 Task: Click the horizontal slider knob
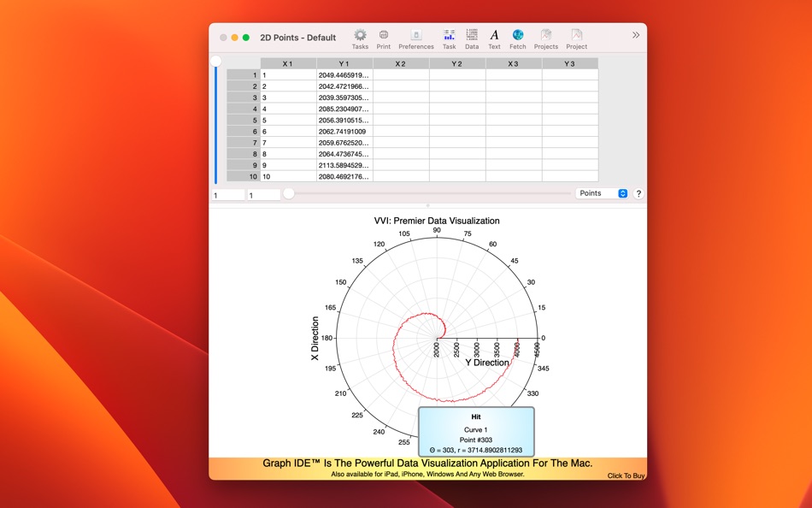click(x=289, y=193)
